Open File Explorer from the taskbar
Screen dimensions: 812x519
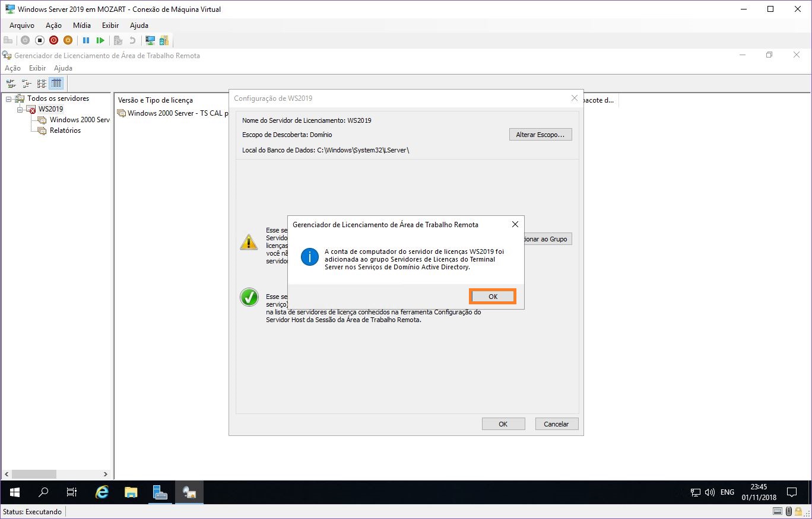131,492
